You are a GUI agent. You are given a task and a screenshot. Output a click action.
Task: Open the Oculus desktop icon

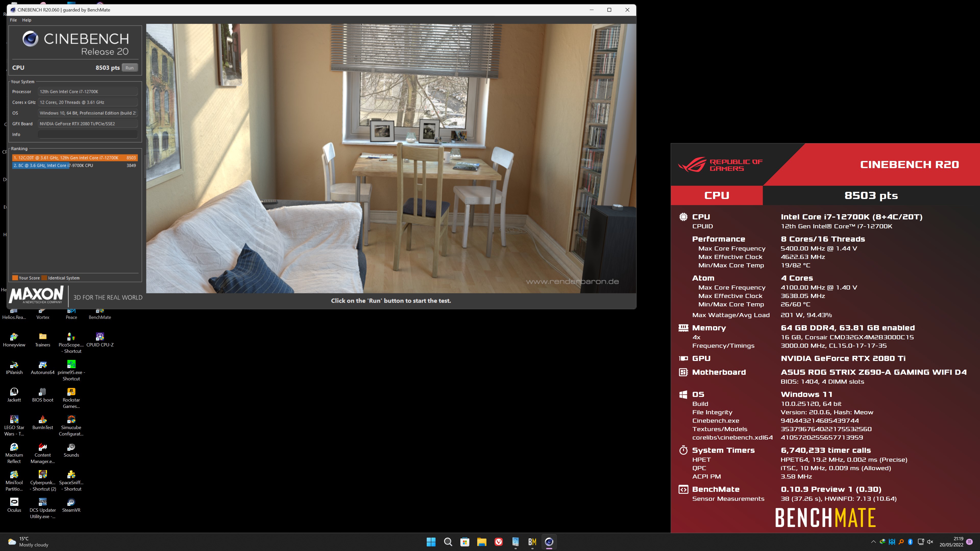(14, 505)
